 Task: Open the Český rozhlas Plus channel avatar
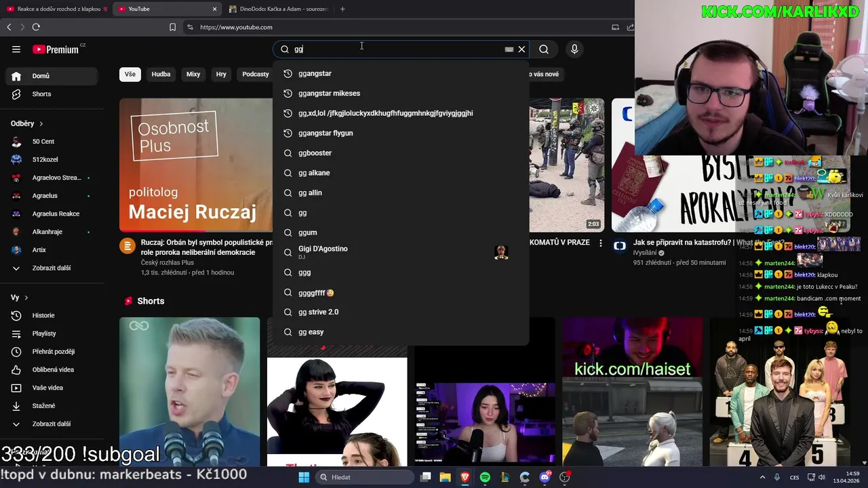[x=127, y=246]
